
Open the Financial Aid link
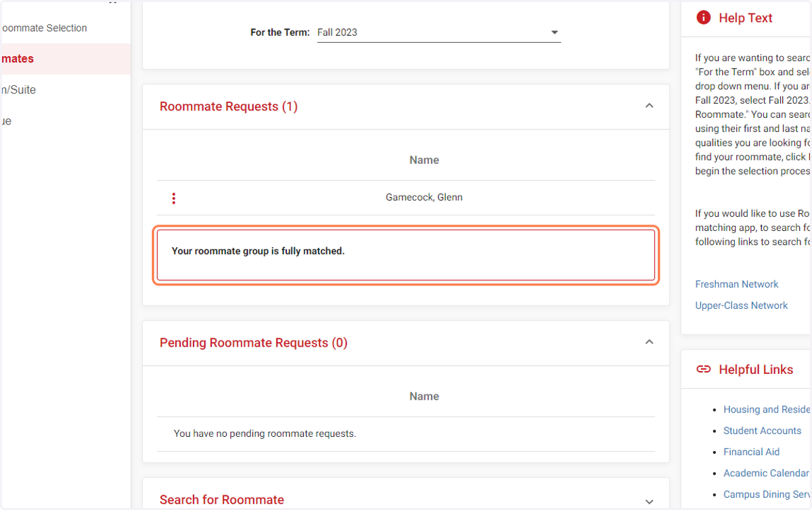coord(751,452)
